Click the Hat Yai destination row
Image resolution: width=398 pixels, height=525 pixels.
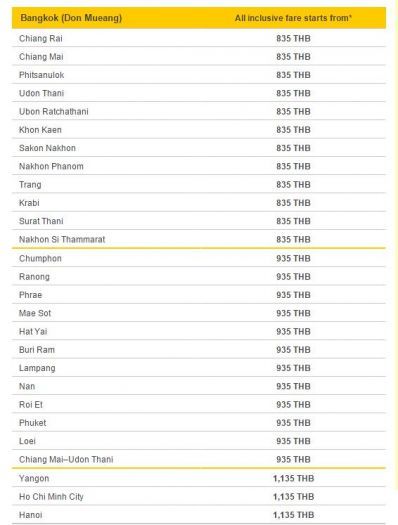tap(199, 331)
